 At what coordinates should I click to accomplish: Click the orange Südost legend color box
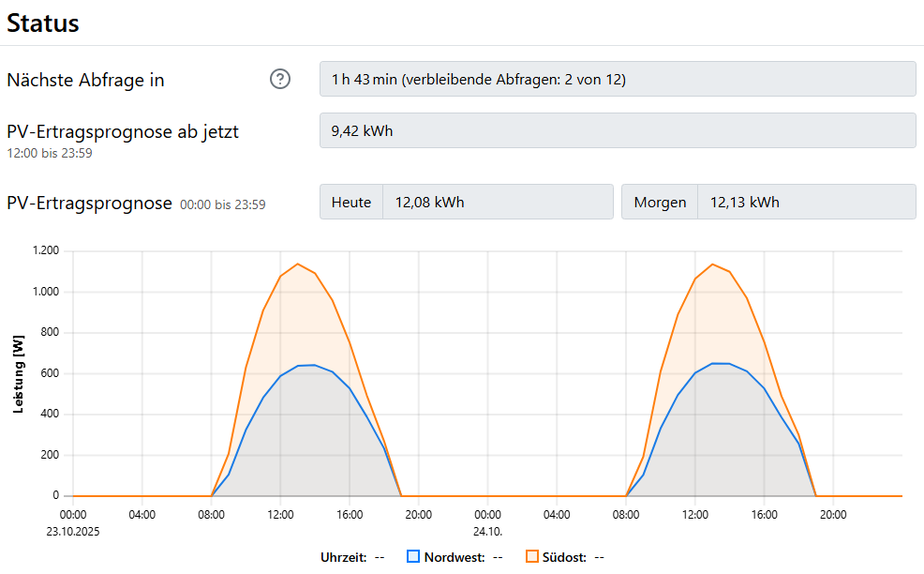(x=531, y=556)
